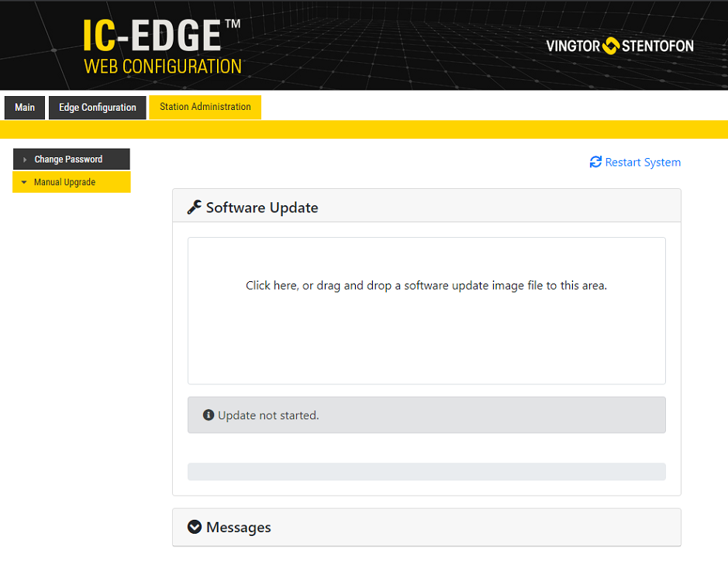Screen dimensions: 728x581
Task: Click the info icon next to Update not started
Action: (208, 415)
